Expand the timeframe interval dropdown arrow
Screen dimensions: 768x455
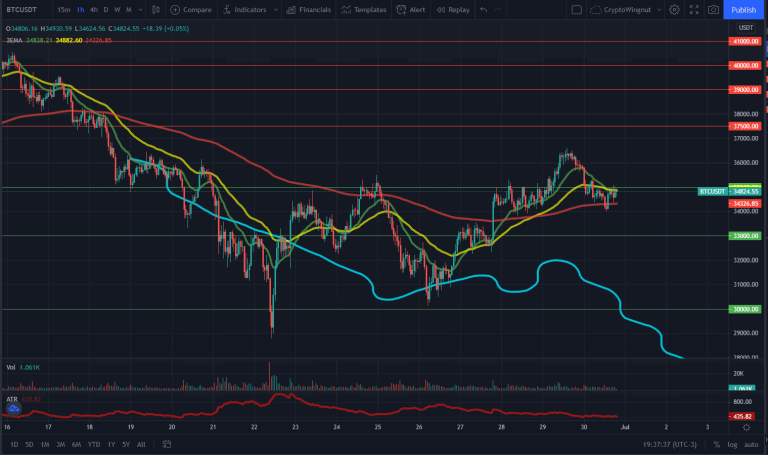coord(140,9)
